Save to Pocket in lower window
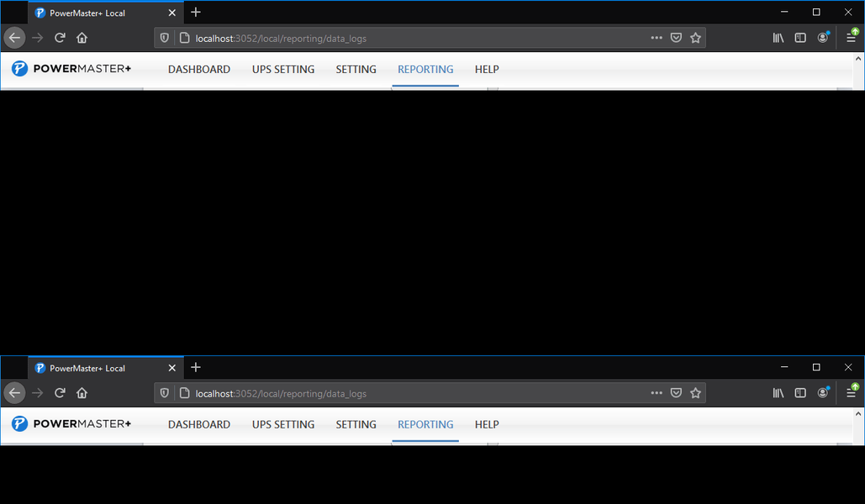The image size is (865, 504). (676, 393)
